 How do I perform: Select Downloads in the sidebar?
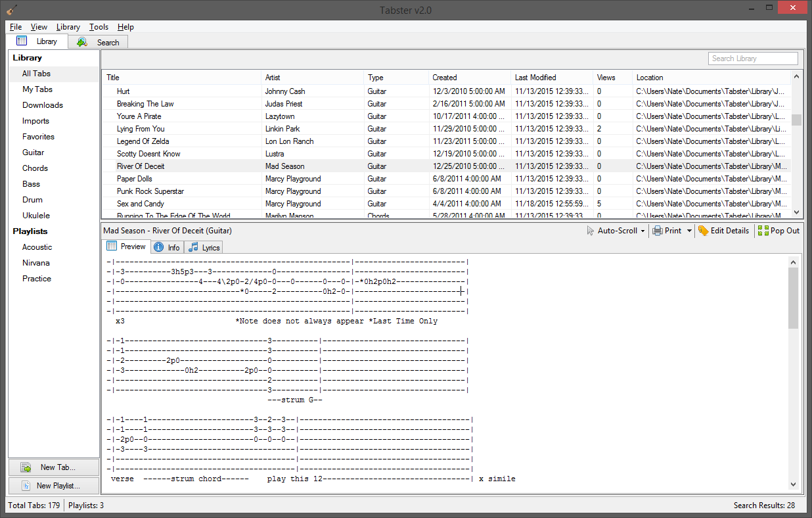pos(54,105)
